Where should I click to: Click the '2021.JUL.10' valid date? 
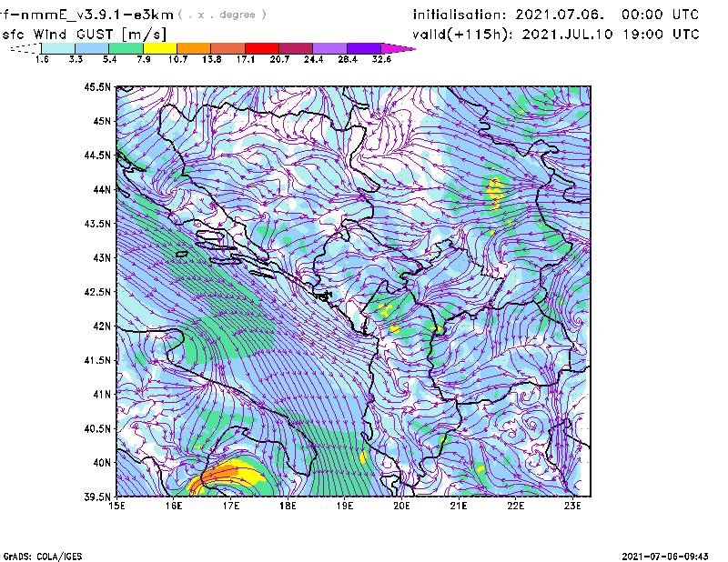[567, 35]
